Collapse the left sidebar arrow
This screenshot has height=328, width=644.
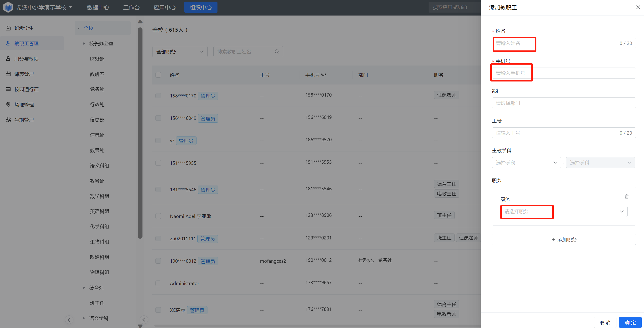coord(69,320)
